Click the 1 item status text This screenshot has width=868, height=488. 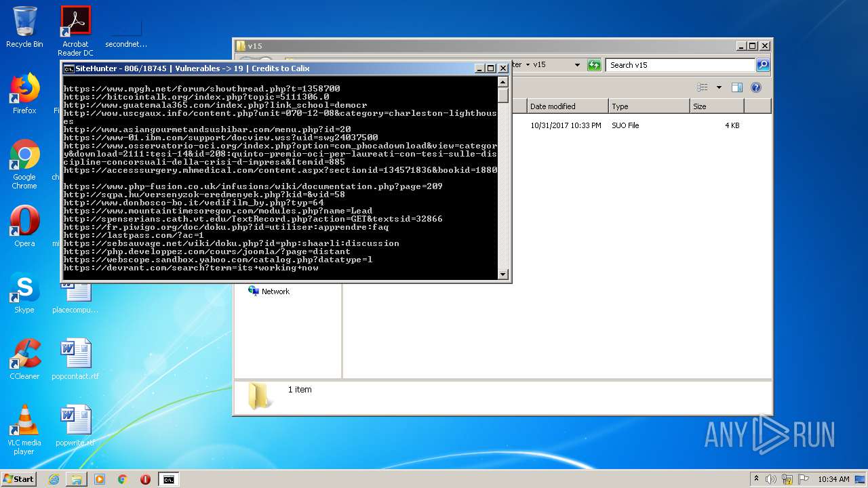click(x=300, y=390)
